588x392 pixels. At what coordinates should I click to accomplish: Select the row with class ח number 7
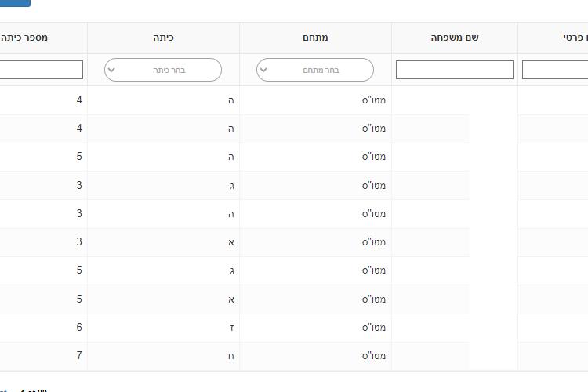[294, 356]
